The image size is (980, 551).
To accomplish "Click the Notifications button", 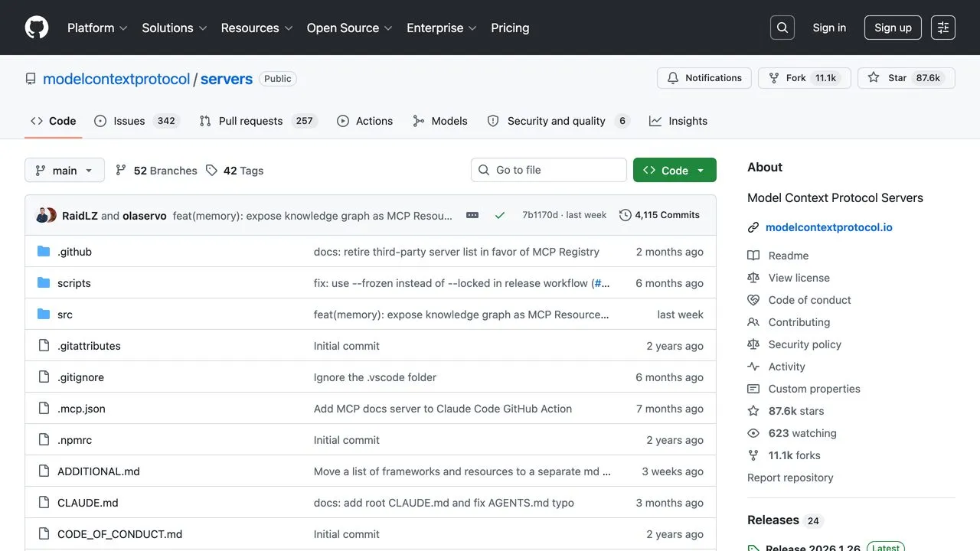I will [704, 78].
